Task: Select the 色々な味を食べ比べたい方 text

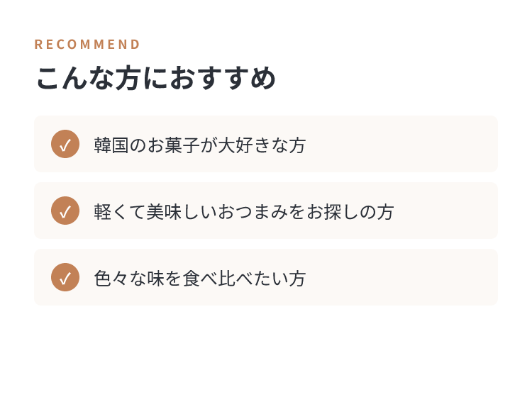Action: pos(200,279)
